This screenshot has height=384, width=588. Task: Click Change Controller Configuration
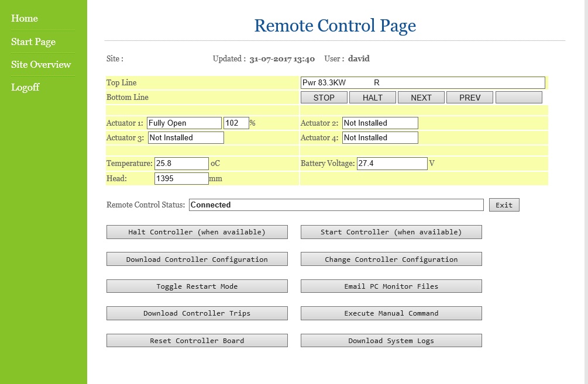coord(391,260)
